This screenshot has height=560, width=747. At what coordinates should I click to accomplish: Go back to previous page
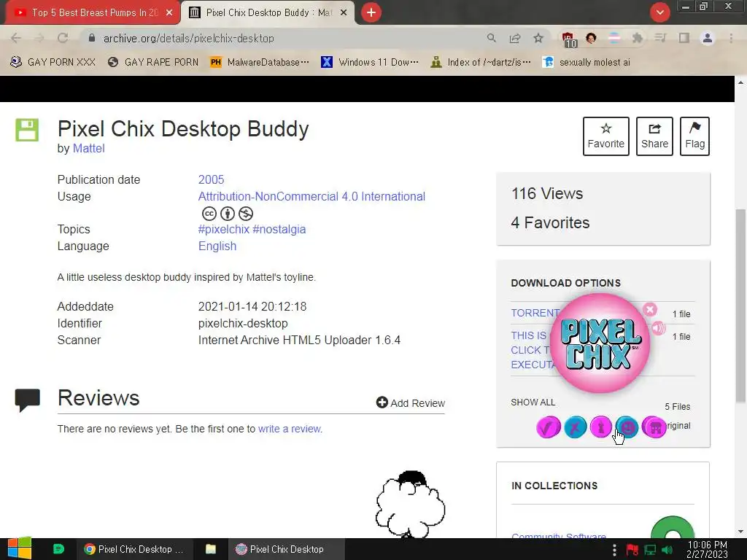pos(16,38)
